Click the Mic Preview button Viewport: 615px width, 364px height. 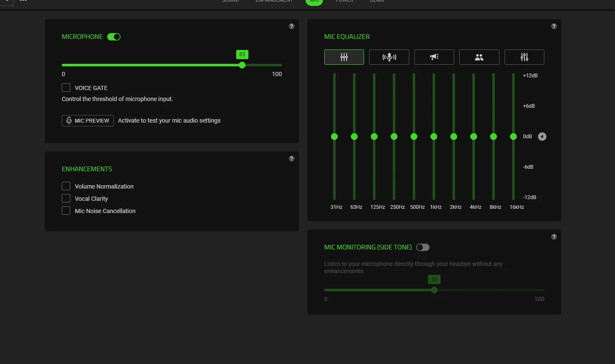(88, 120)
